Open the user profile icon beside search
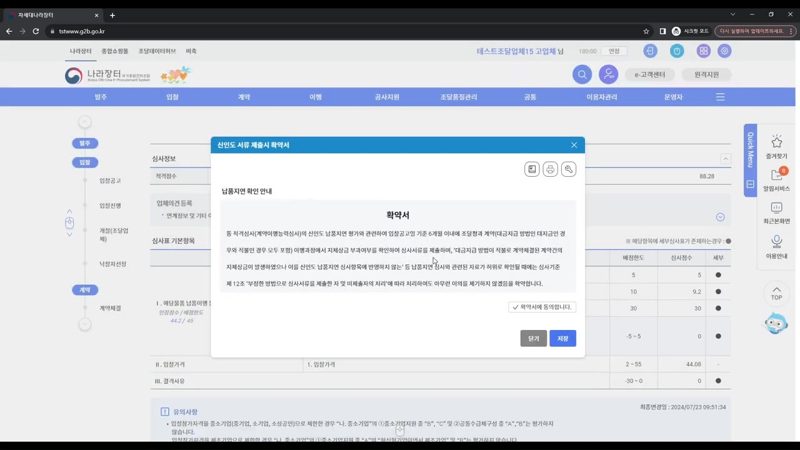 pyautogui.click(x=608, y=74)
